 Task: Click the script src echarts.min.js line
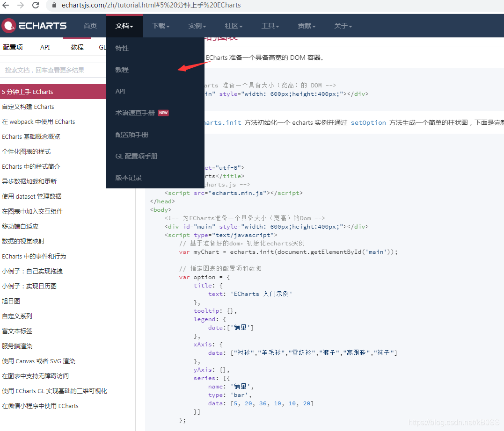click(234, 193)
